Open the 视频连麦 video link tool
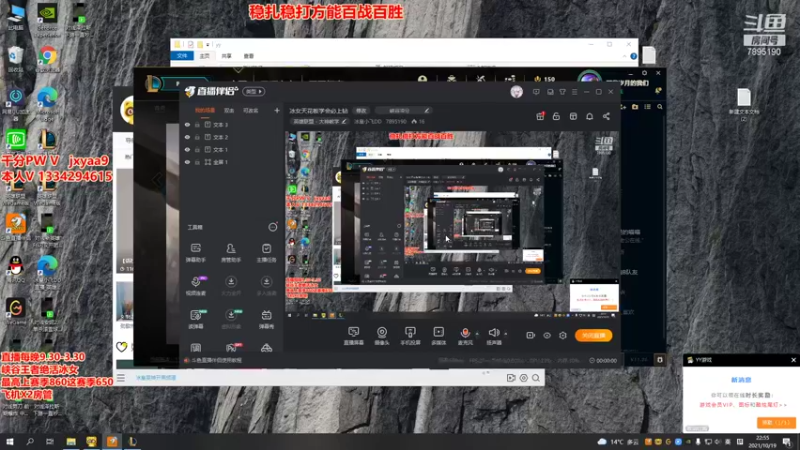This screenshot has width=800, height=450. click(x=195, y=286)
